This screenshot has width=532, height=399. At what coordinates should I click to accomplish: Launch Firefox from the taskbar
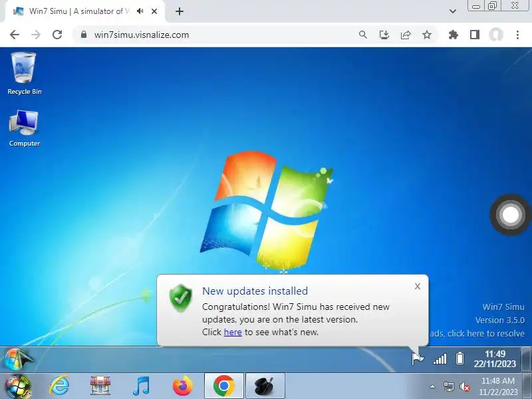point(182,386)
